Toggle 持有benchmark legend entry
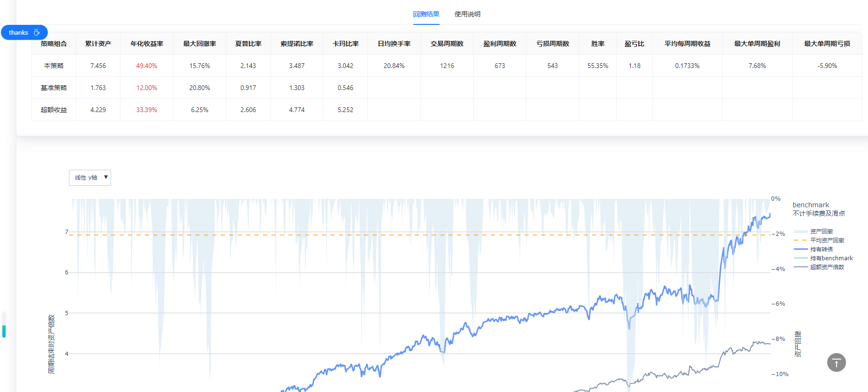 pos(831,258)
